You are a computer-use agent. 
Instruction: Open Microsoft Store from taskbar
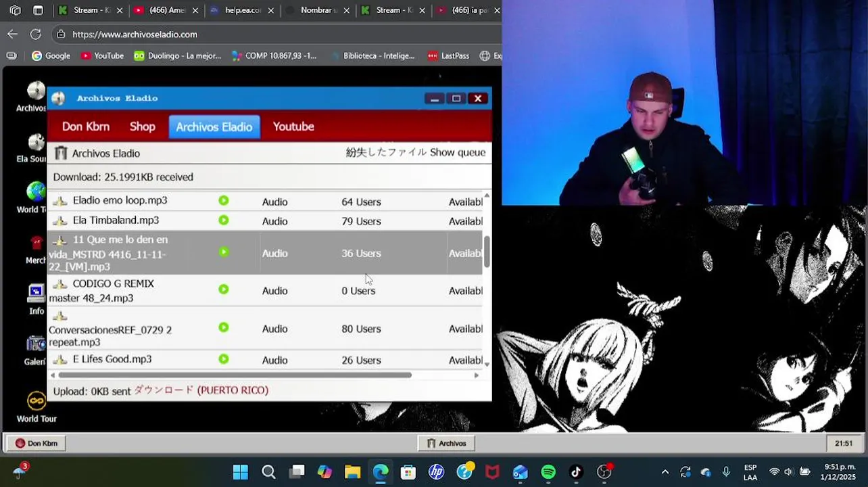click(x=408, y=472)
